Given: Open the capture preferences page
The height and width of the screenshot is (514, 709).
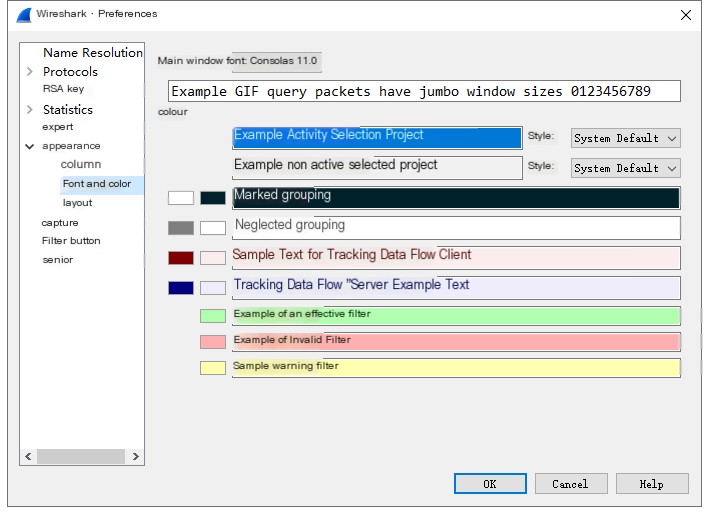Looking at the screenshot, I should click(x=60, y=222).
